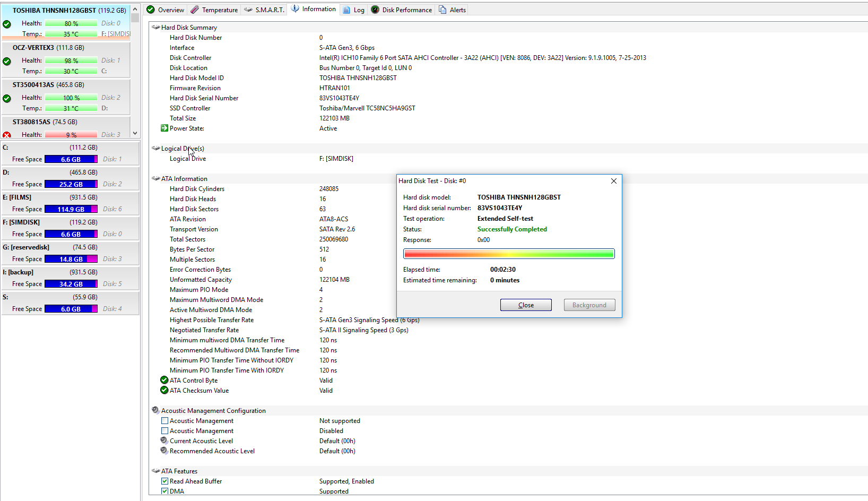Click the 14.8 GB free space bar of G: [reservedisk]
The width and height of the screenshot is (868, 501).
point(71,259)
